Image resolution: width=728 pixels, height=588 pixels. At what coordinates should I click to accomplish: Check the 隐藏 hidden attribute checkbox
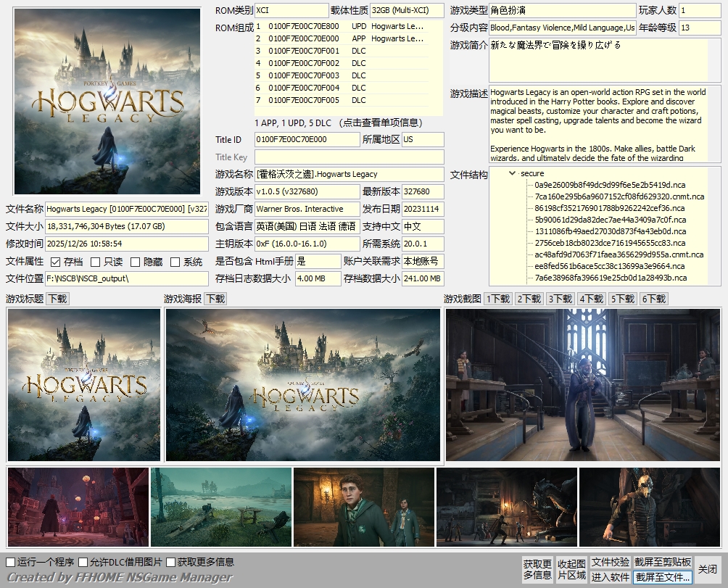(135, 262)
